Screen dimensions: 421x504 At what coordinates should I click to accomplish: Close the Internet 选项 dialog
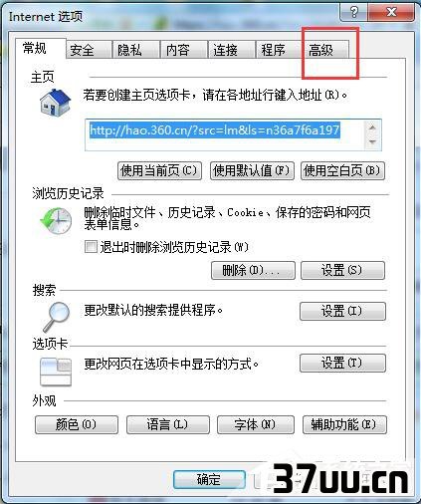click(x=391, y=12)
